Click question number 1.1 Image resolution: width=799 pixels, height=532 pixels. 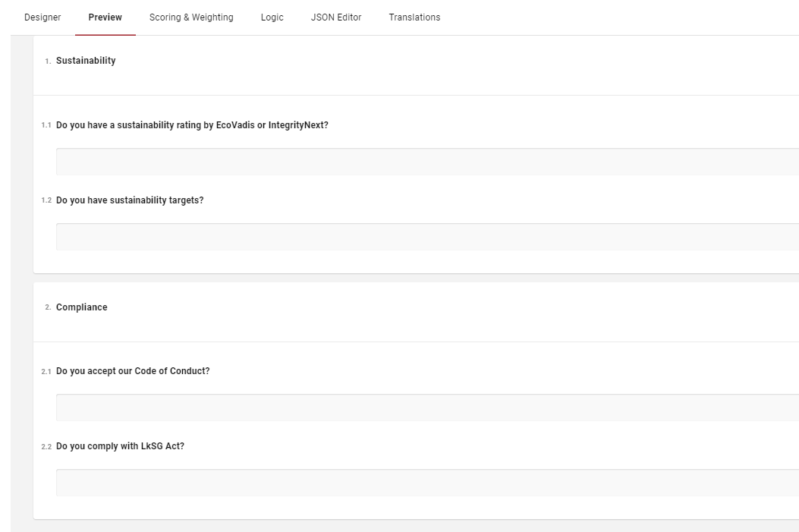pyautogui.click(x=46, y=125)
